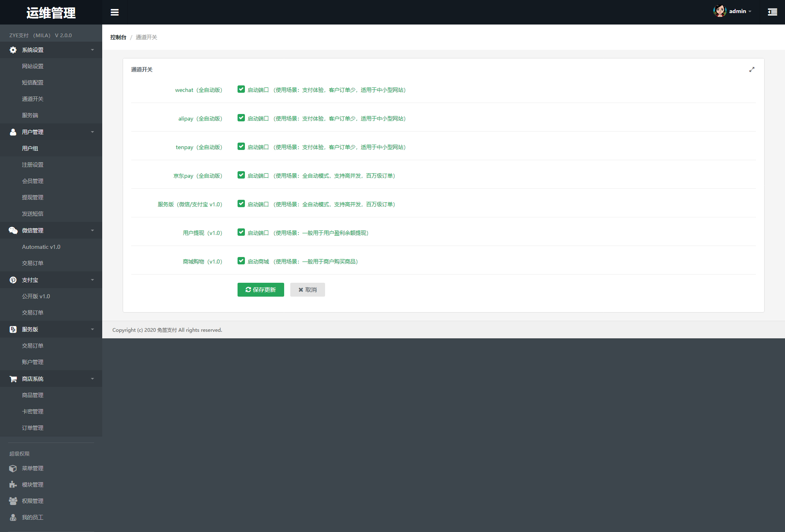Click the admin avatar image

(x=720, y=11)
